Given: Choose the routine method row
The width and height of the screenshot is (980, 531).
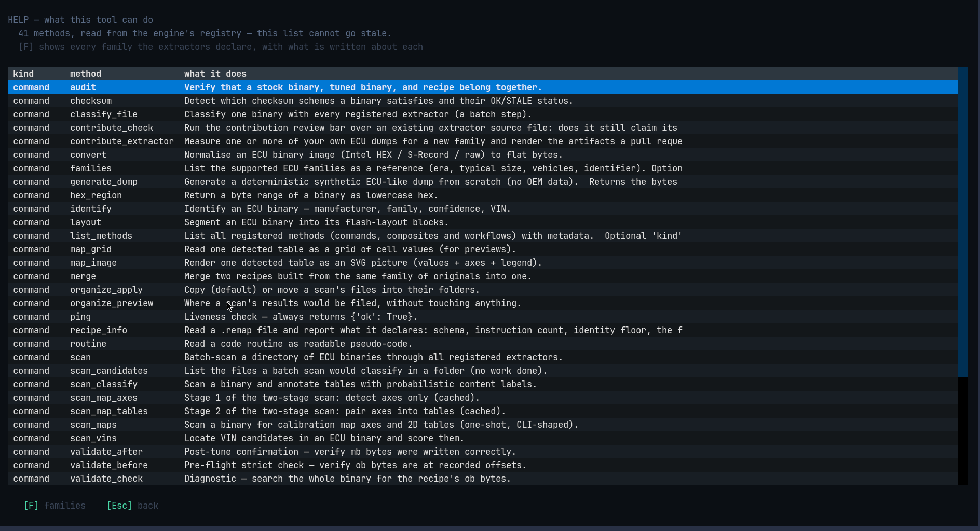Looking at the screenshot, I should [483, 344].
